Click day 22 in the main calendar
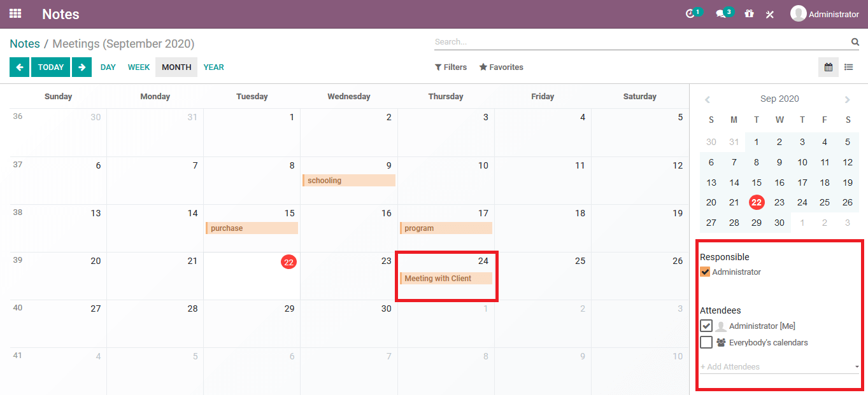 click(288, 262)
